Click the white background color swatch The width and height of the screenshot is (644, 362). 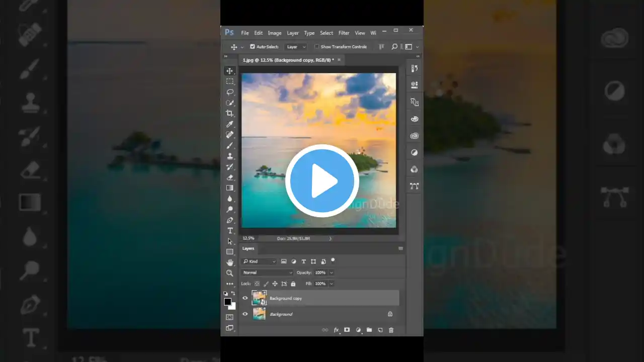coord(232,306)
